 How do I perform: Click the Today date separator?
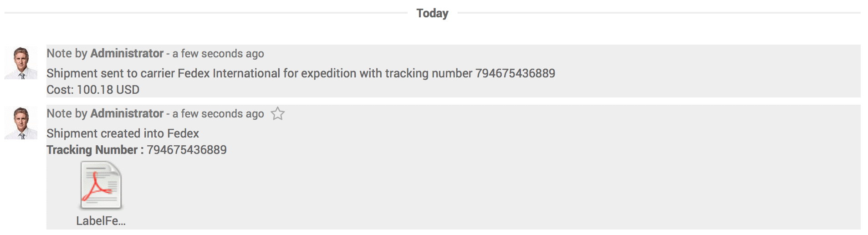[x=432, y=13]
